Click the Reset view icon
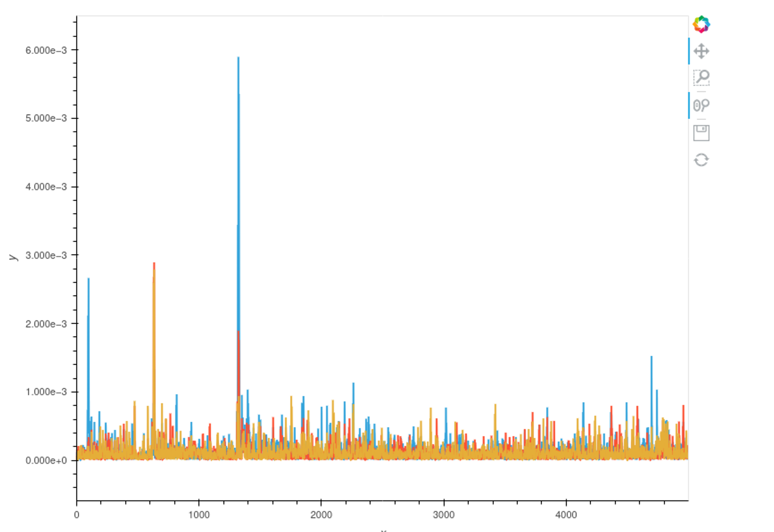 click(x=701, y=160)
